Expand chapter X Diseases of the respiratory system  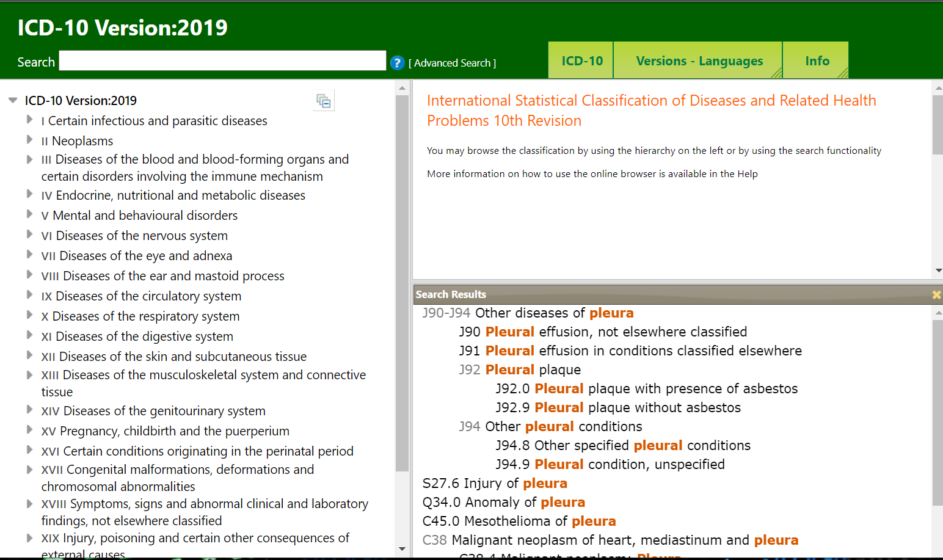(x=29, y=315)
